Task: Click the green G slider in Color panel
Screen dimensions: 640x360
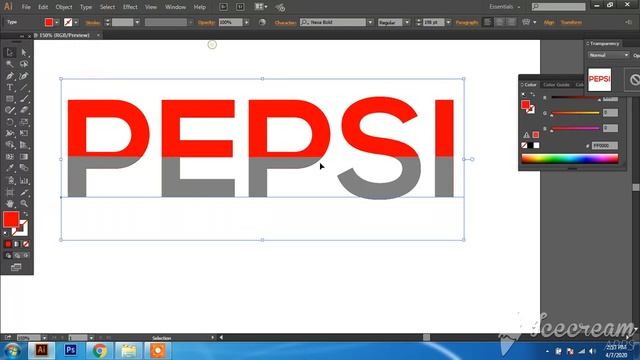Action: click(x=576, y=113)
